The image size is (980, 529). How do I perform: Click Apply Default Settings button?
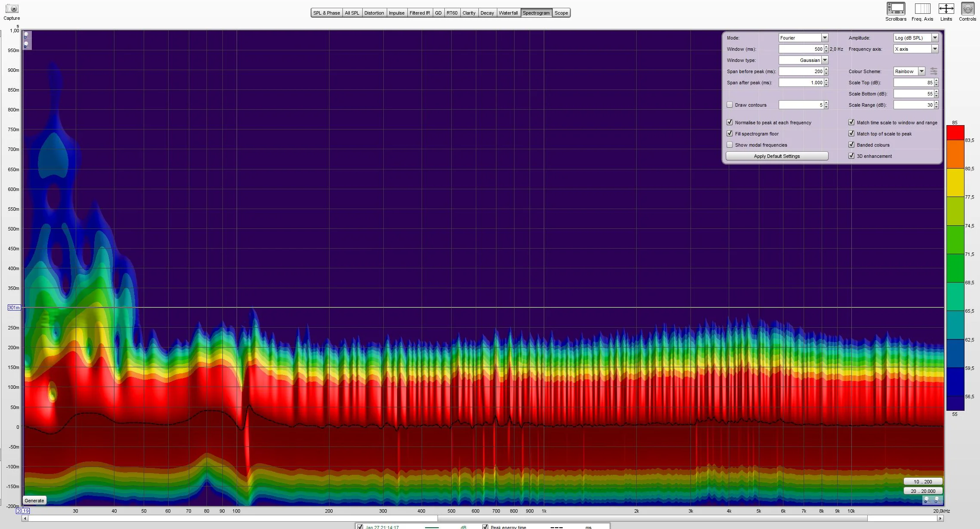pyautogui.click(x=777, y=156)
